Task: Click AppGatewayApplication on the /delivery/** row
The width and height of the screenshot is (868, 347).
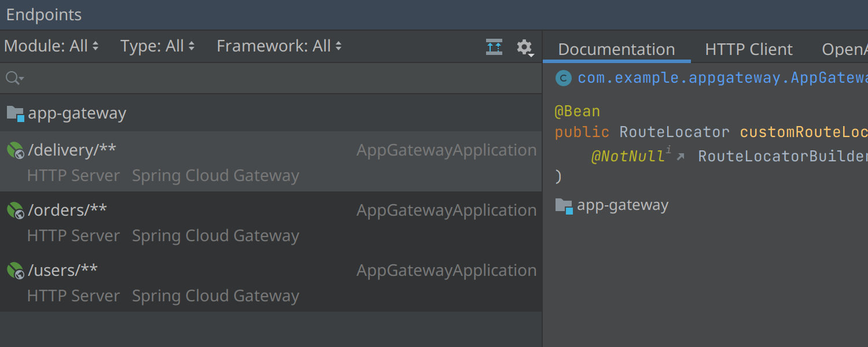Action: 446,150
